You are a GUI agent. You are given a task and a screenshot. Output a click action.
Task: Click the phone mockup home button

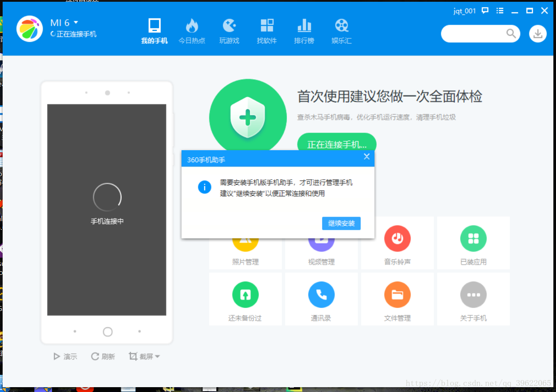click(x=107, y=332)
